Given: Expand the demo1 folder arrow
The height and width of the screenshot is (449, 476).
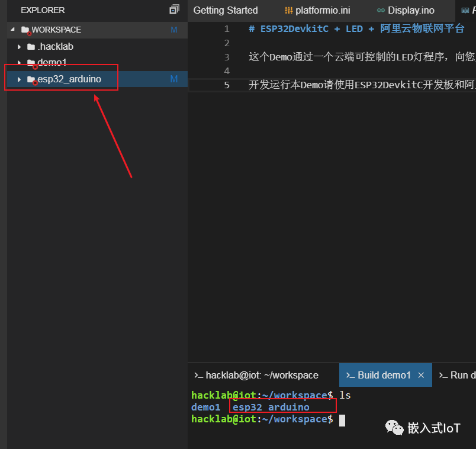Looking at the screenshot, I should (x=20, y=63).
